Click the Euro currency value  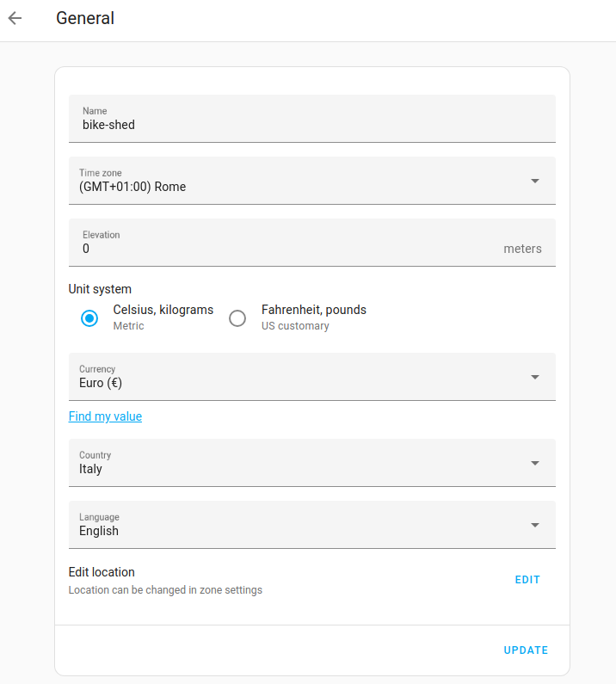(101, 383)
